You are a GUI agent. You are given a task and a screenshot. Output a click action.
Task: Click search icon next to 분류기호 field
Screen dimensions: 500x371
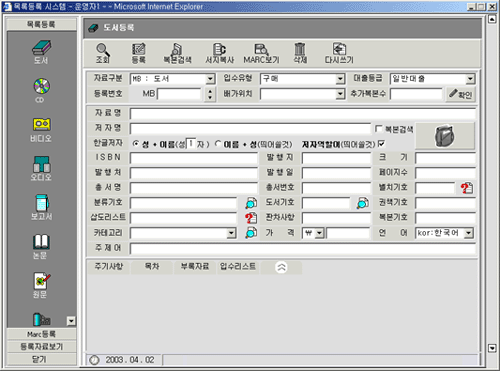(251, 203)
